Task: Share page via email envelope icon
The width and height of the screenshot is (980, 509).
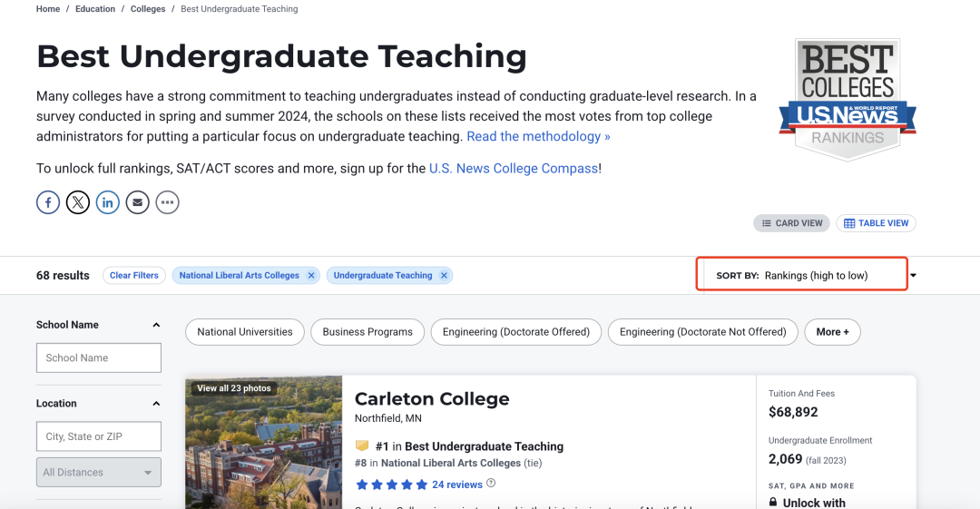Action: [x=138, y=202]
